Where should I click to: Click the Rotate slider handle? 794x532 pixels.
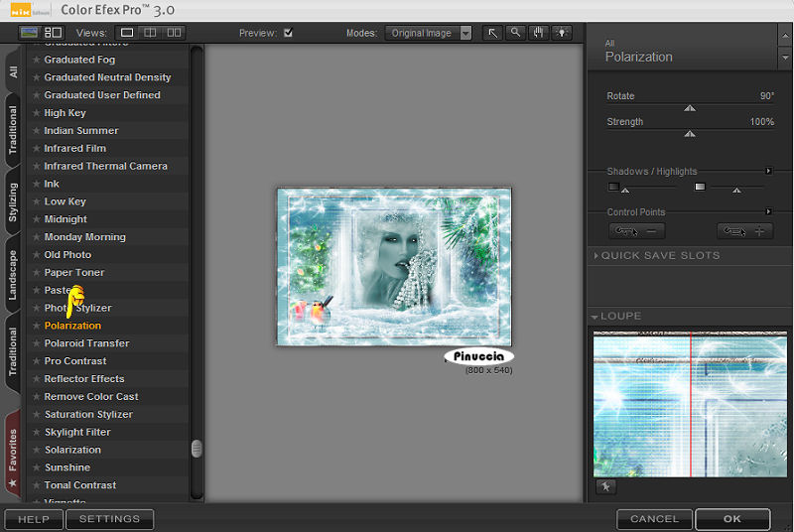pos(690,108)
